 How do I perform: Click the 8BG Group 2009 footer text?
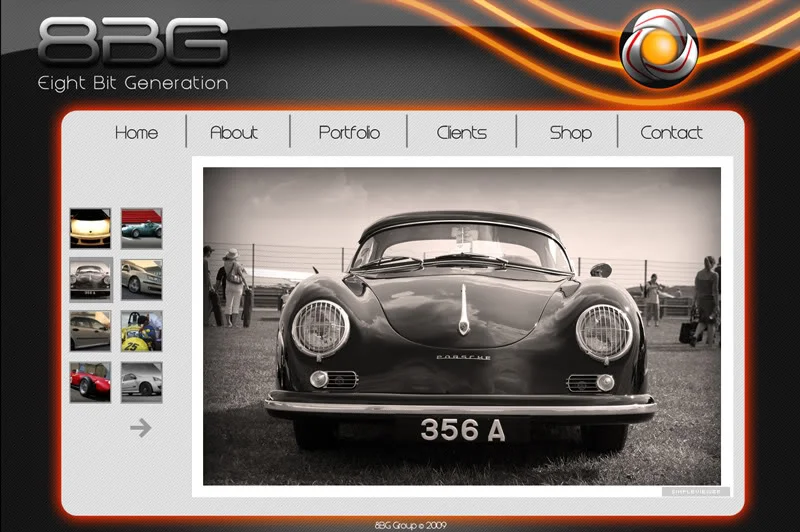[x=411, y=525]
